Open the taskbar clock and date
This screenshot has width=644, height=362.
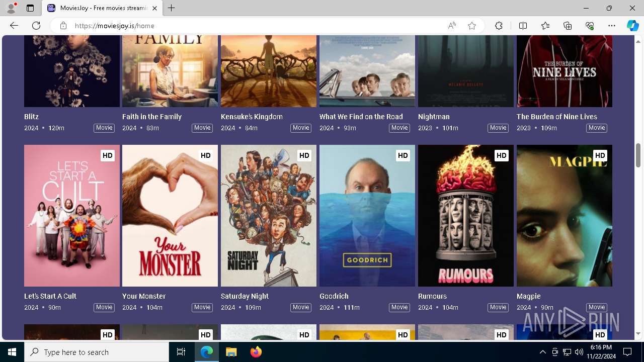tap(601, 352)
